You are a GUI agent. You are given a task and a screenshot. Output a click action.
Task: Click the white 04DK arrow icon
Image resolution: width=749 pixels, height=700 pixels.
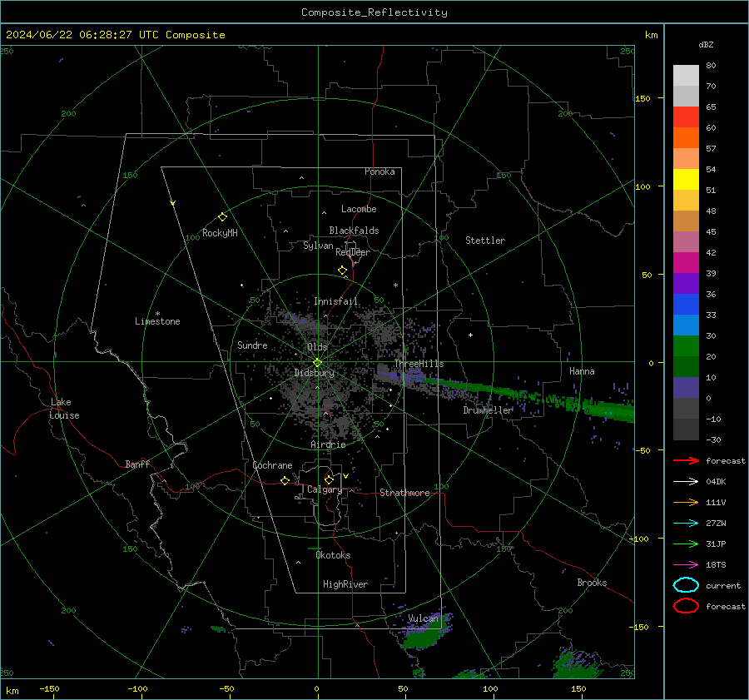(x=686, y=482)
